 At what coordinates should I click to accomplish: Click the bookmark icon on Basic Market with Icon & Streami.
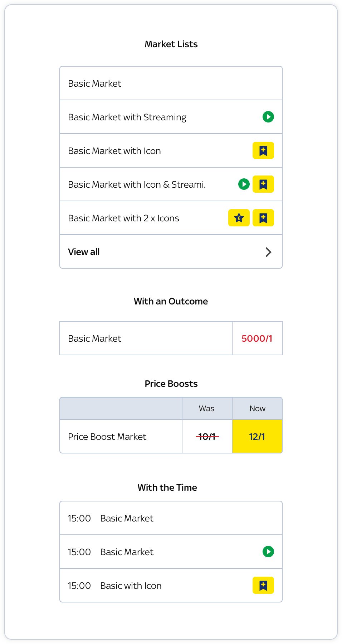tap(263, 184)
